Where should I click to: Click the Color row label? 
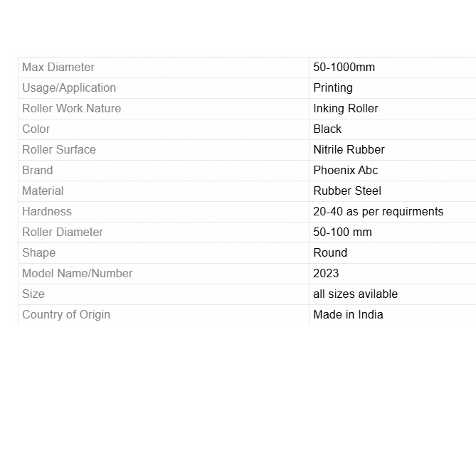point(36,129)
